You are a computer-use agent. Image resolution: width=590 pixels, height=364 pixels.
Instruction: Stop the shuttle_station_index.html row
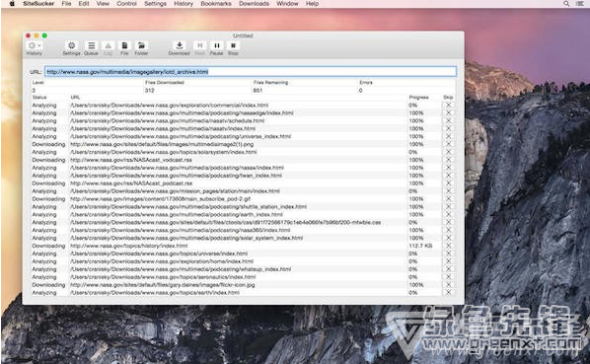(448, 206)
